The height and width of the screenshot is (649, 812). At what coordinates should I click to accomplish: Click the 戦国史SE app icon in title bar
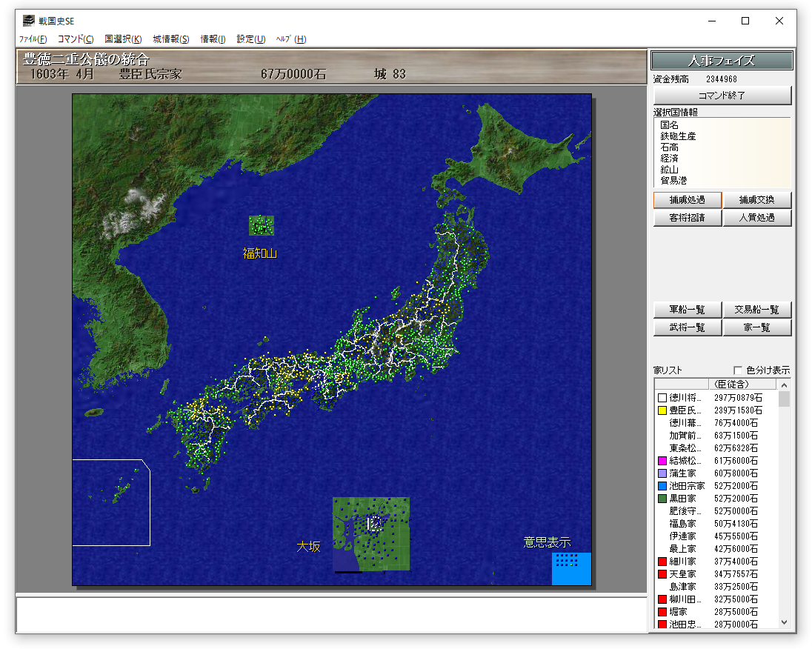pos(29,21)
